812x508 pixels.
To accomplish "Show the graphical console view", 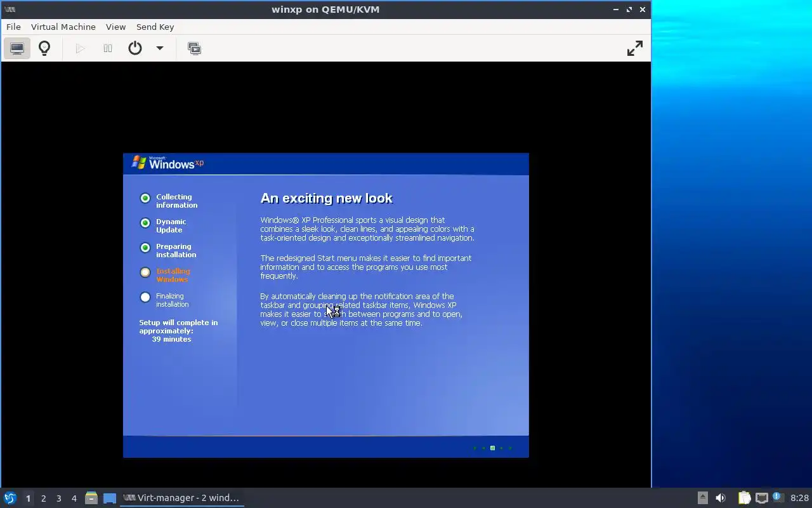I will click(17, 48).
